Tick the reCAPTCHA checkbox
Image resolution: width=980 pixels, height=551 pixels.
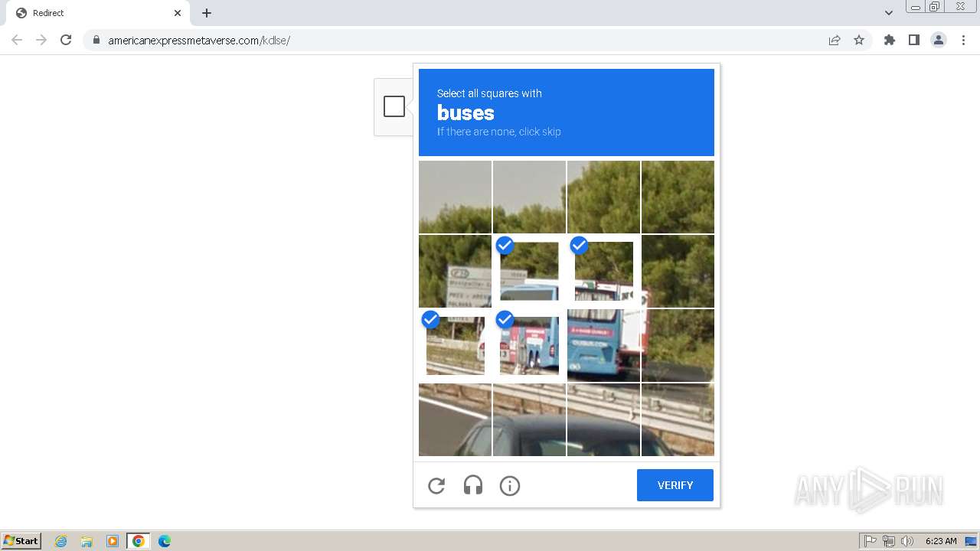click(394, 106)
